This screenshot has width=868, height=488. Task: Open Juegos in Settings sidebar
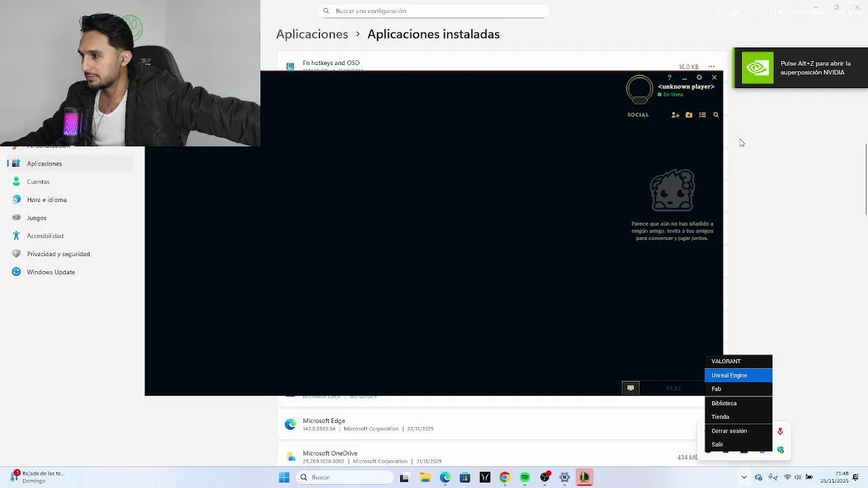coord(72,218)
